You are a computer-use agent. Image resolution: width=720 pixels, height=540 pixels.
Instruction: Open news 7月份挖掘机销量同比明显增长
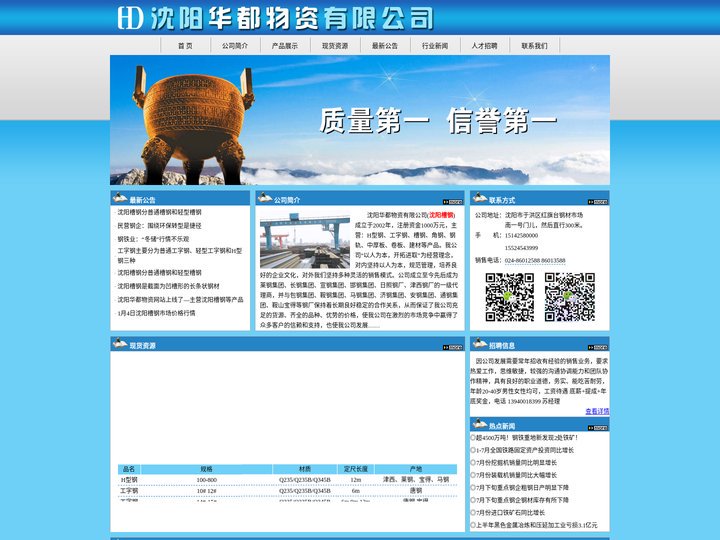(516, 463)
